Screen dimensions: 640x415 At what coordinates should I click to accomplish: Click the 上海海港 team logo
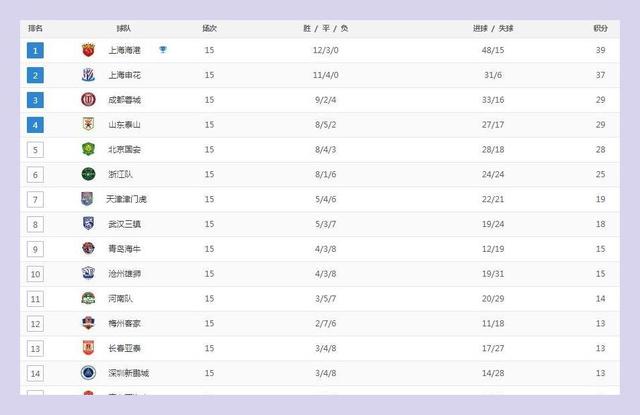coord(88,50)
